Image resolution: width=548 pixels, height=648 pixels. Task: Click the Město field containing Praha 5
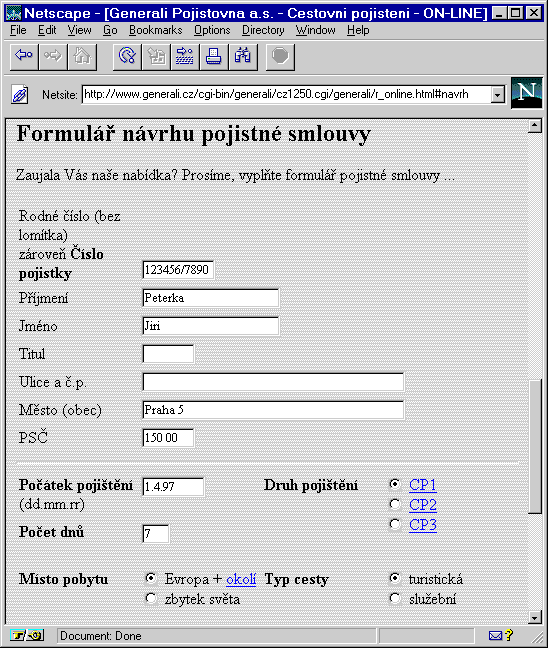[x=273, y=410]
